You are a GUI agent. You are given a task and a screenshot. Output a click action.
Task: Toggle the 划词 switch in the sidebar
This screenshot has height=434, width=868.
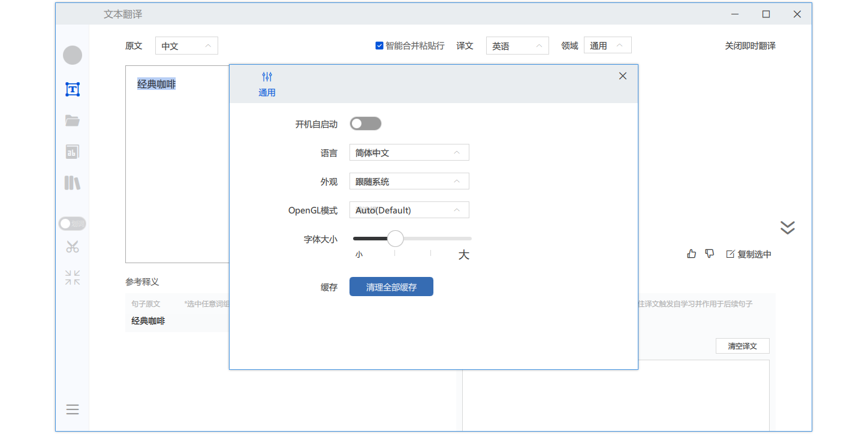coord(73,224)
